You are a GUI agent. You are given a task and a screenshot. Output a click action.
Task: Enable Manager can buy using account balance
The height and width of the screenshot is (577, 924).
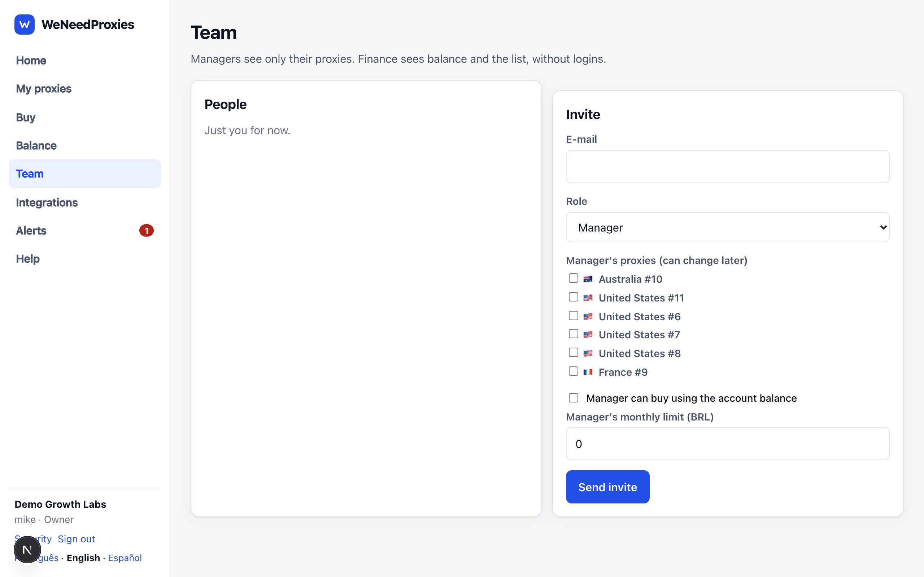tap(573, 398)
